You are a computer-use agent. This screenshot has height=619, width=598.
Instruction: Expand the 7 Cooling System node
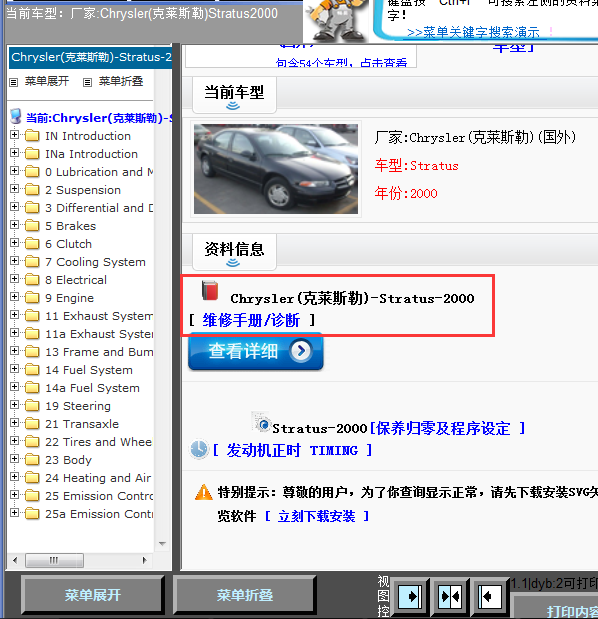(15, 261)
